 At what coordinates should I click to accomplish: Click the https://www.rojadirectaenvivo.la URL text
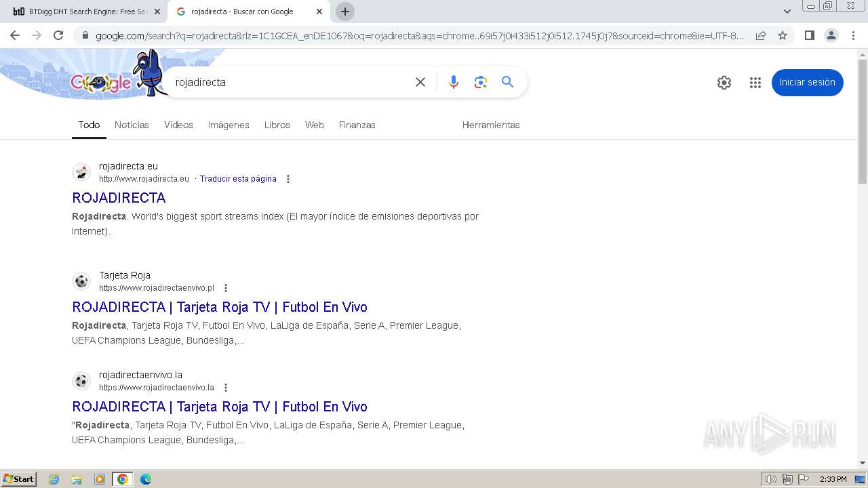pyautogui.click(x=157, y=388)
